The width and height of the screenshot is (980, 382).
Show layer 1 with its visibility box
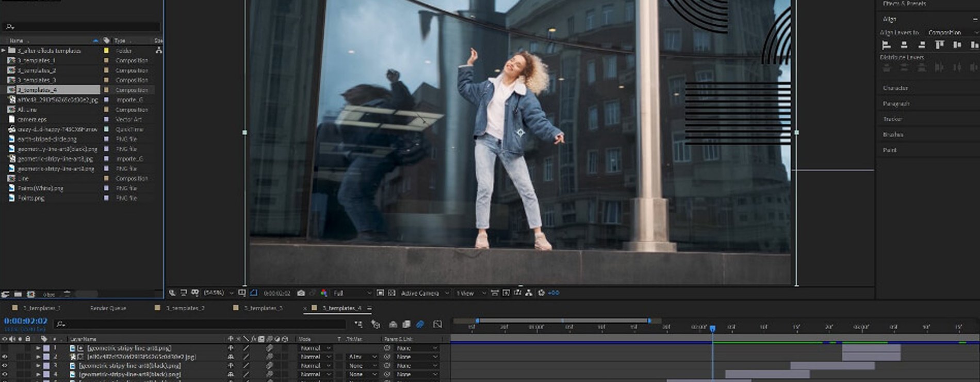5,348
